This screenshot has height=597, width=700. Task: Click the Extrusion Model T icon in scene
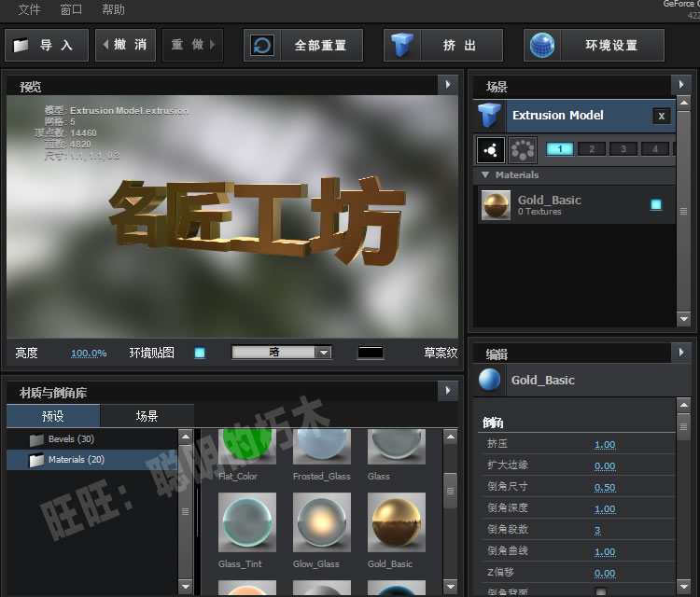(490, 116)
